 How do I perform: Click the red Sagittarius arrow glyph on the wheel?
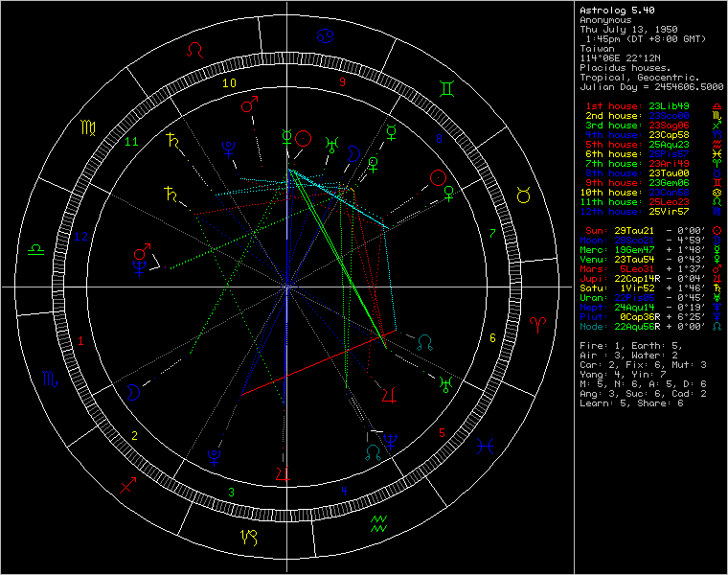coord(127,485)
